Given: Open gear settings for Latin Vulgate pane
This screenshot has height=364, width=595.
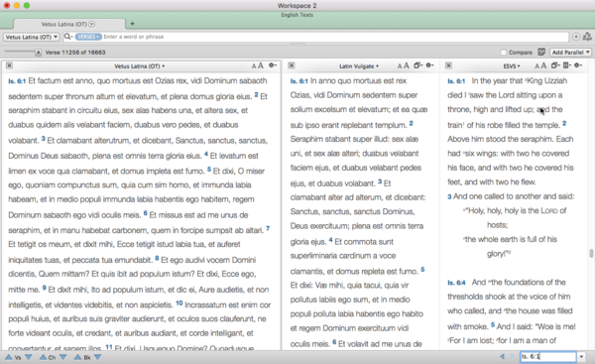Looking at the screenshot, I should tap(429, 65).
